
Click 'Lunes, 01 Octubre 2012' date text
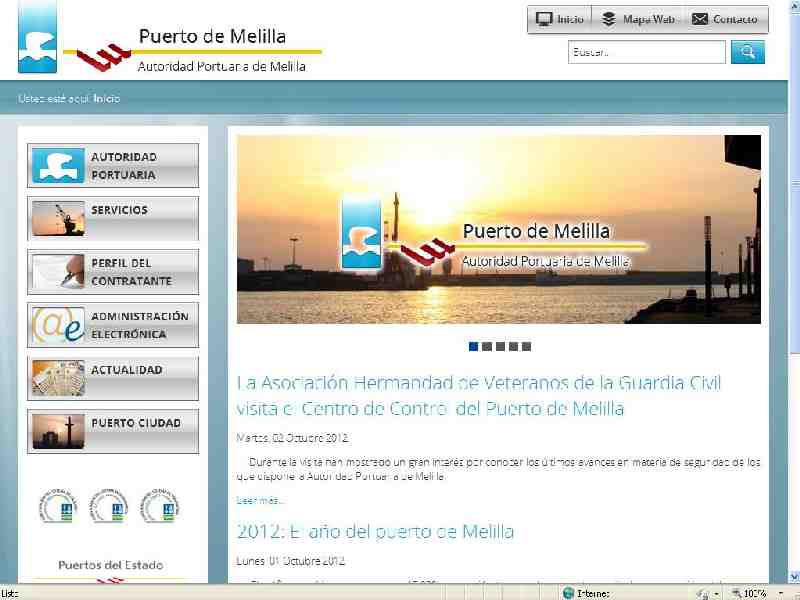291,561
